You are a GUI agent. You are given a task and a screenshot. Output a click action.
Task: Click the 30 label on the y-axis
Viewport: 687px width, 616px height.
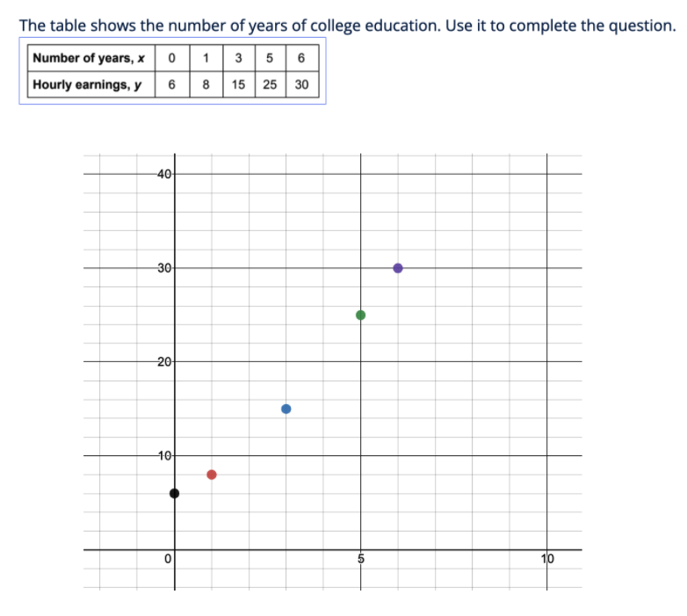(163, 268)
